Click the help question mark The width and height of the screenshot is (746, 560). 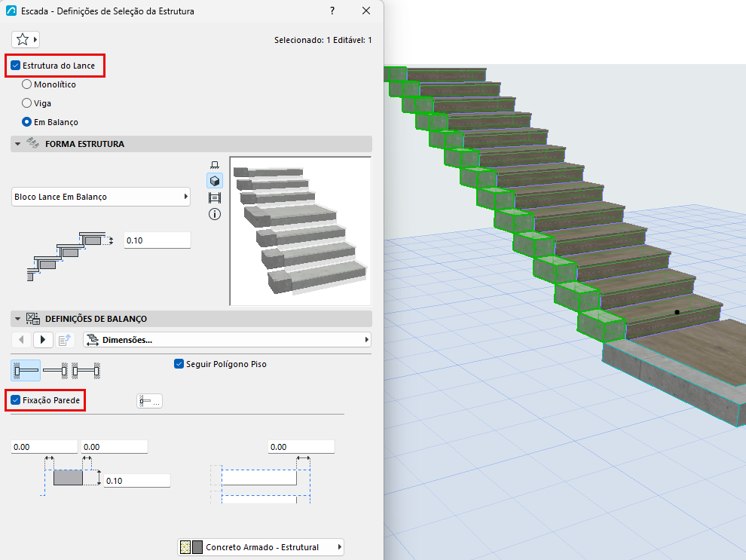[x=332, y=11]
